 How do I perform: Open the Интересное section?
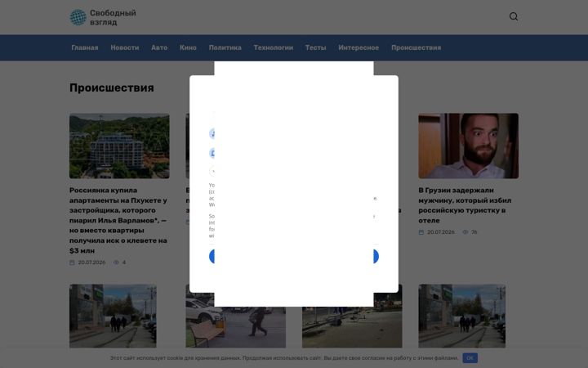[359, 47]
